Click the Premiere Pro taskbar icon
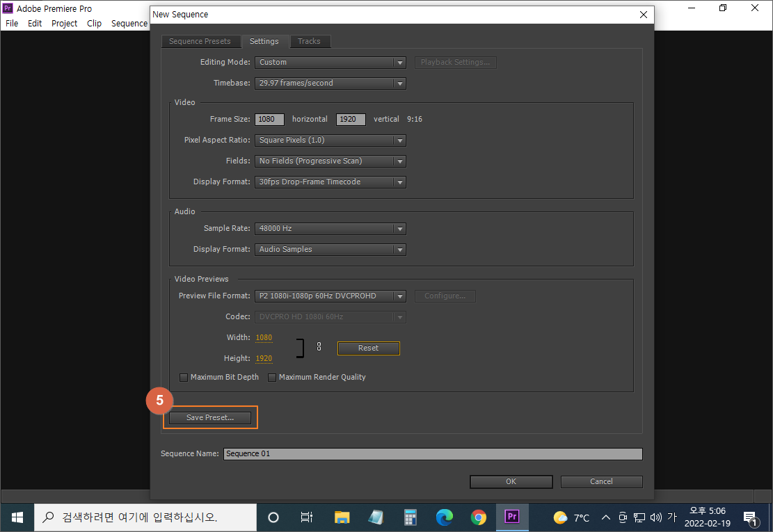This screenshot has height=532, width=773. pyautogui.click(x=512, y=517)
